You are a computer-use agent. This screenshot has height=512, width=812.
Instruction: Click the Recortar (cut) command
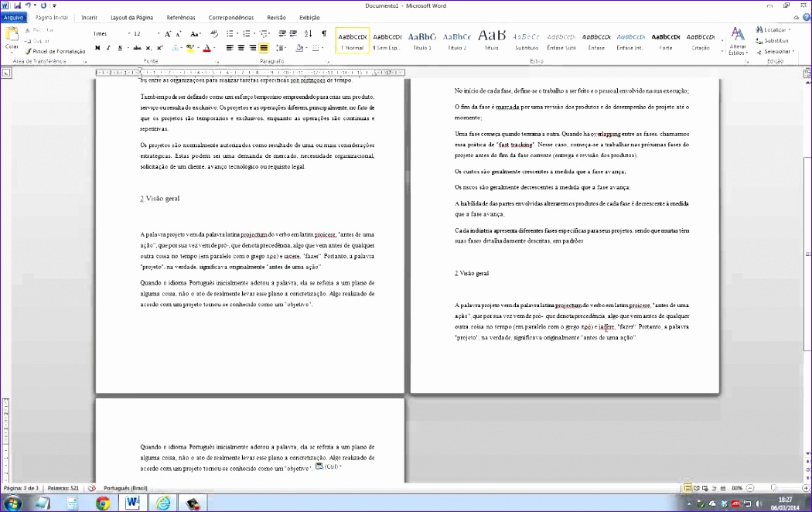click(x=39, y=30)
